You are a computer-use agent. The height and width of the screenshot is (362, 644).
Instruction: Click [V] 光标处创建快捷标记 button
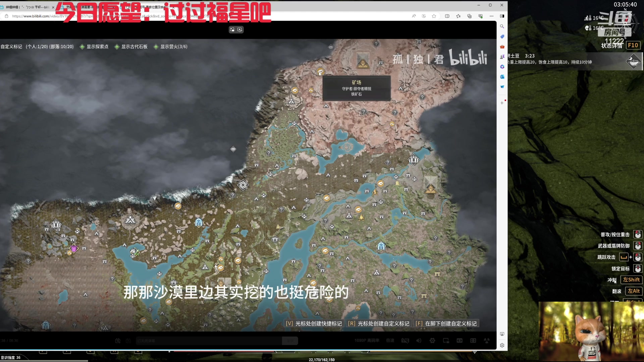tap(314, 323)
